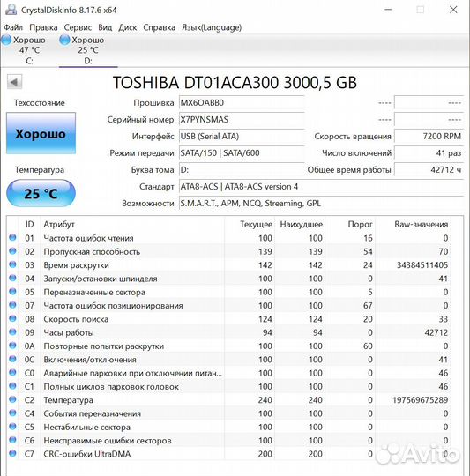Click status dot of attribute C4 row
This screenshot has height=476, width=470.
click(12, 413)
